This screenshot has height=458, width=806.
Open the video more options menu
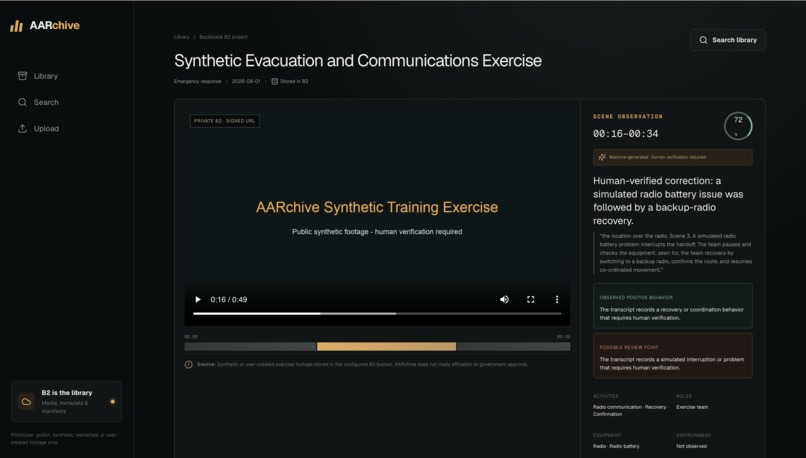[557, 300]
